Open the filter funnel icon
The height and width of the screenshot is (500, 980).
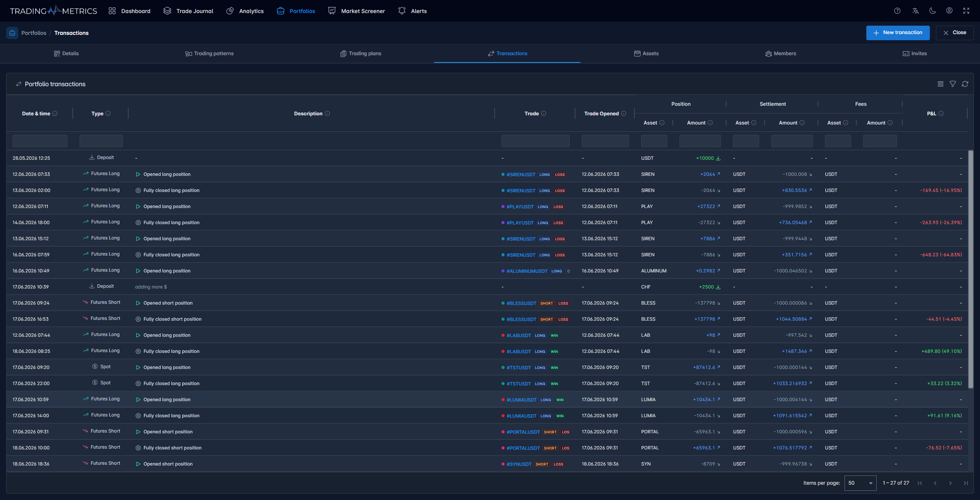pos(953,84)
